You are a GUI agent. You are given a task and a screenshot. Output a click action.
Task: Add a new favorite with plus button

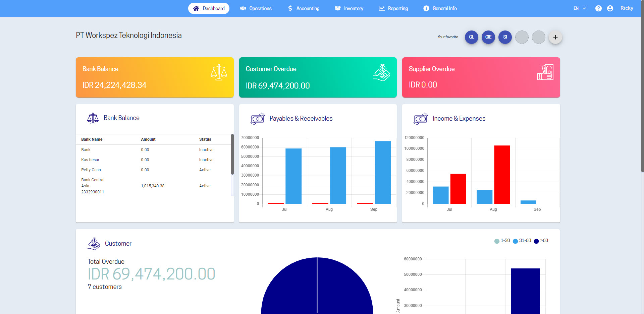click(x=555, y=37)
